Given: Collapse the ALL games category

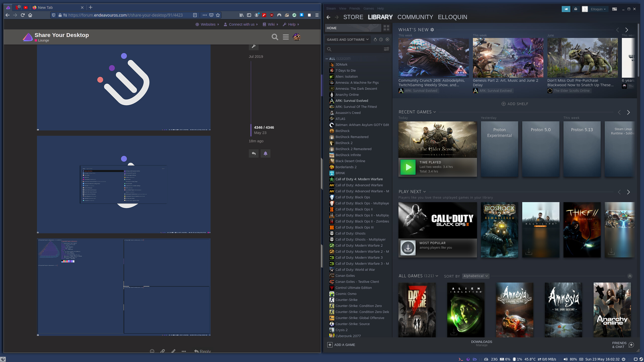Looking at the screenshot, I should coord(327,59).
